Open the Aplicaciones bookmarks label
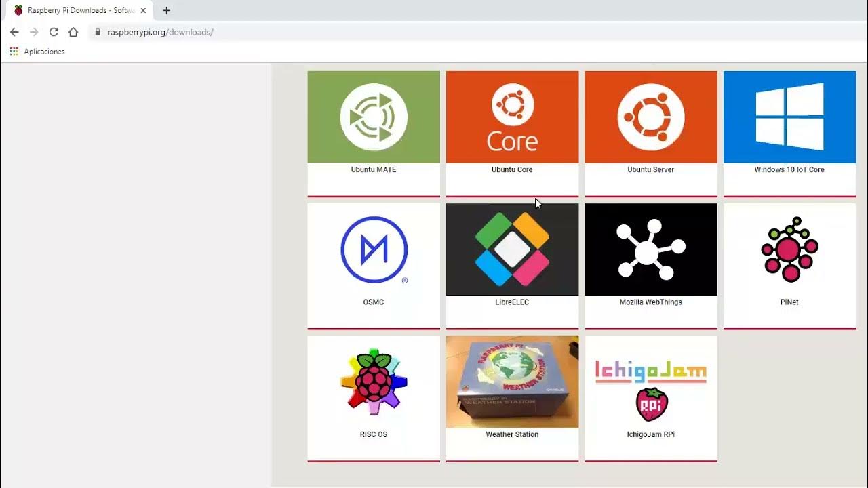The height and width of the screenshot is (488, 868). click(44, 52)
